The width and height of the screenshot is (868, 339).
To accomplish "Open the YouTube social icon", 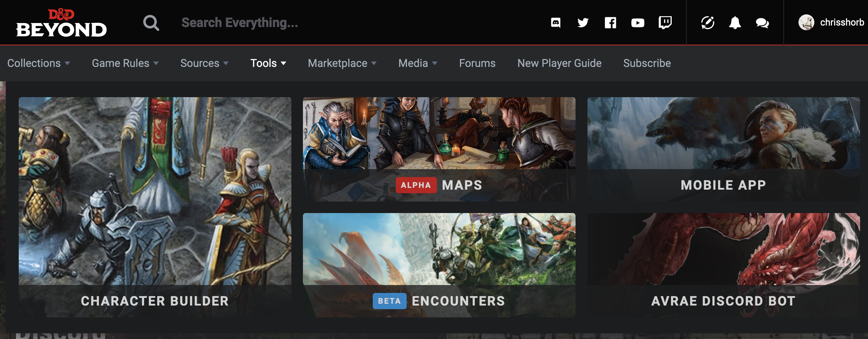I will coord(638,23).
